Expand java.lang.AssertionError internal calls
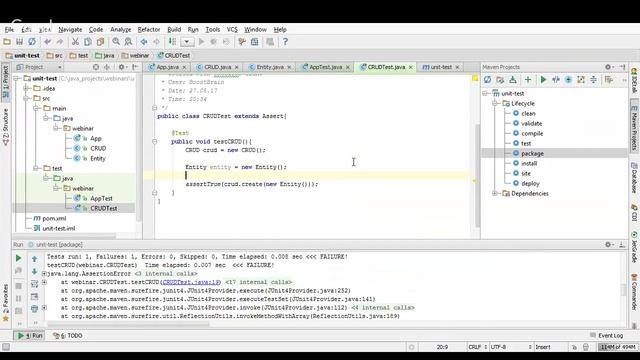640x360 pixels. (x=44, y=273)
